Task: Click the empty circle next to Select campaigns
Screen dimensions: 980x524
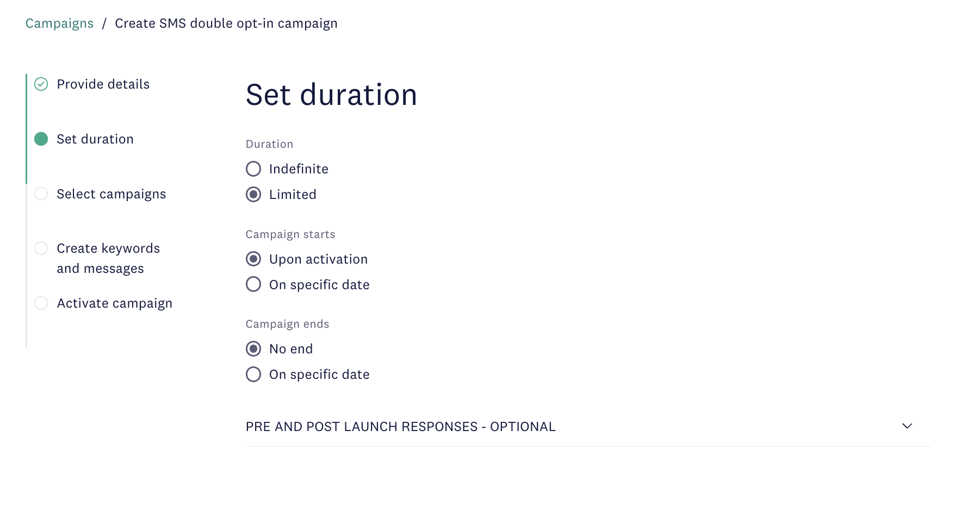Action: click(41, 194)
